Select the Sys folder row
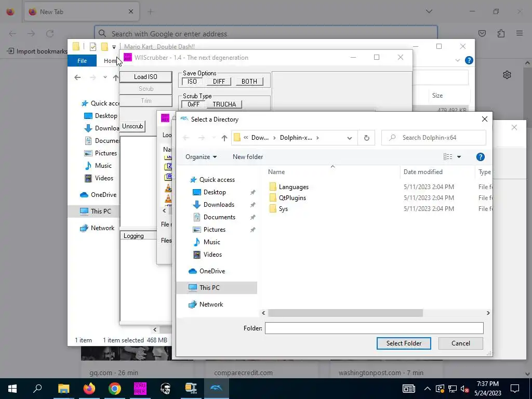The height and width of the screenshot is (399, 532). [x=283, y=209]
